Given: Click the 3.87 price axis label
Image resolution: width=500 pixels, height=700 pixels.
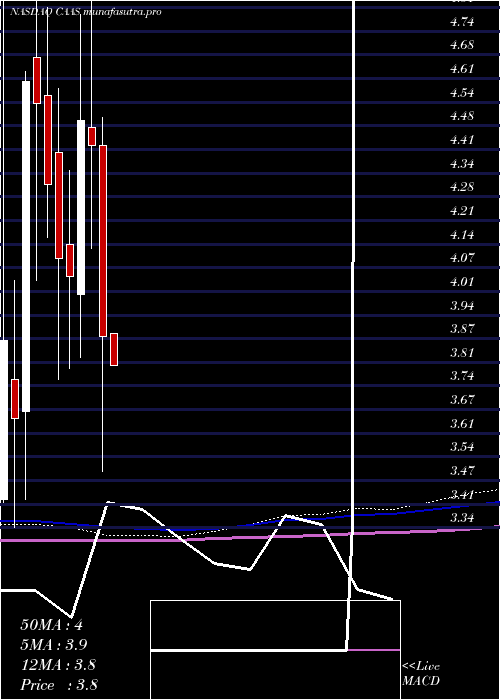Looking at the screenshot, I should pyautogui.click(x=462, y=329).
